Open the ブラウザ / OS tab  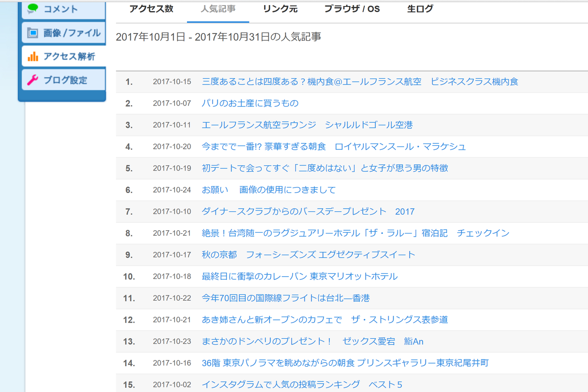(x=352, y=9)
